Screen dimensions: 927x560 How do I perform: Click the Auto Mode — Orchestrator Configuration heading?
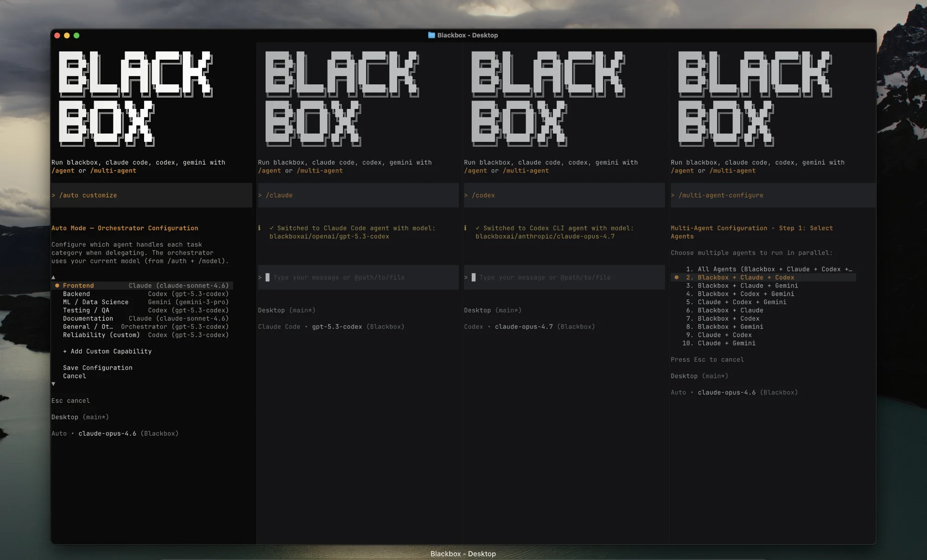coord(125,228)
